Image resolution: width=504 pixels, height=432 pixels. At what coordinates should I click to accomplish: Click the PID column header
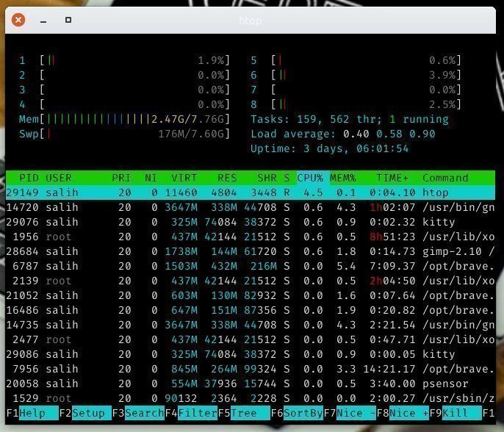[29, 178]
